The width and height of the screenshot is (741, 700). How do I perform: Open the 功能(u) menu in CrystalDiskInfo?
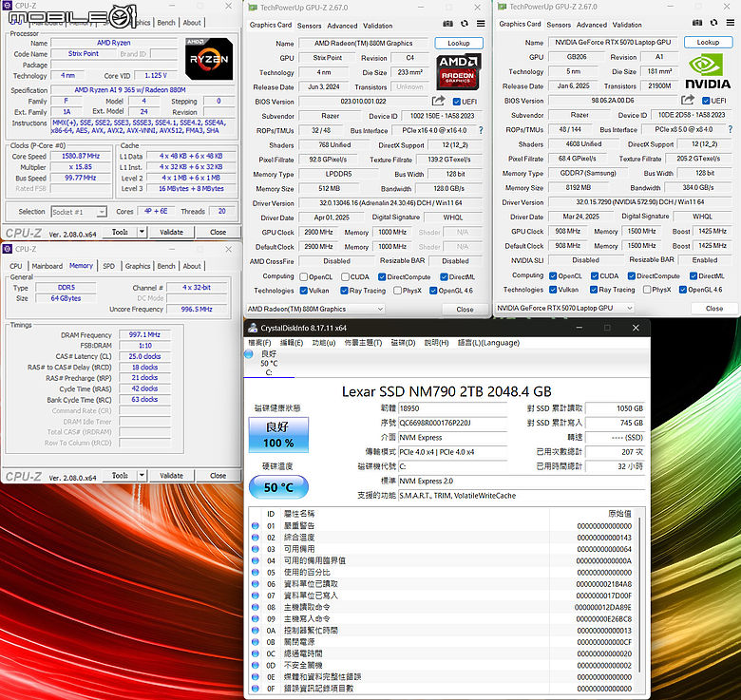[324, 343]
